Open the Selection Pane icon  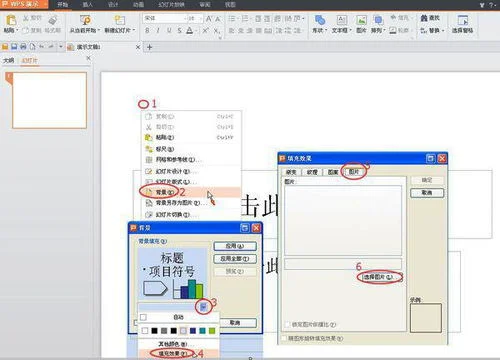pyautogui.click(x=463, y=20)
